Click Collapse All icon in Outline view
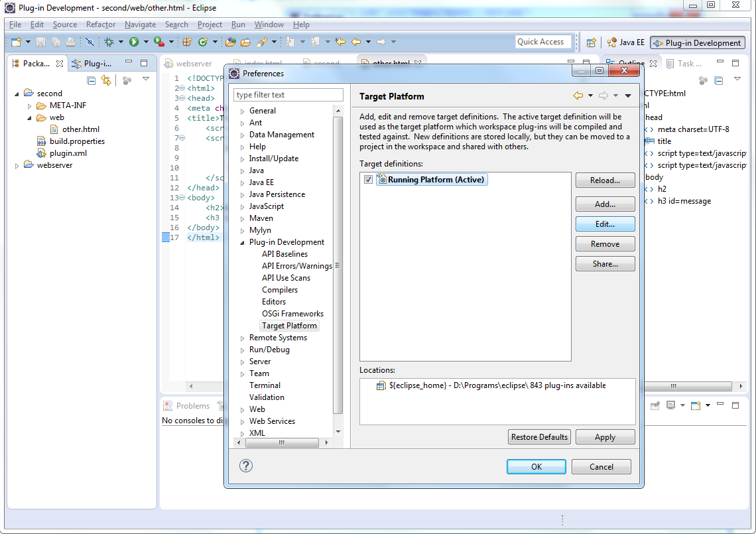 click(x=719, y=80)
